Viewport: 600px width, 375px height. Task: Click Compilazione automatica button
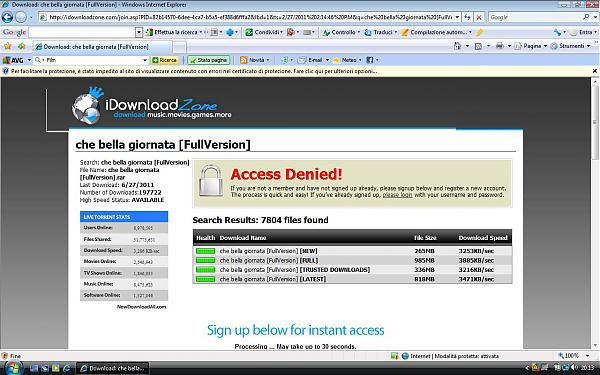point(434,33)
